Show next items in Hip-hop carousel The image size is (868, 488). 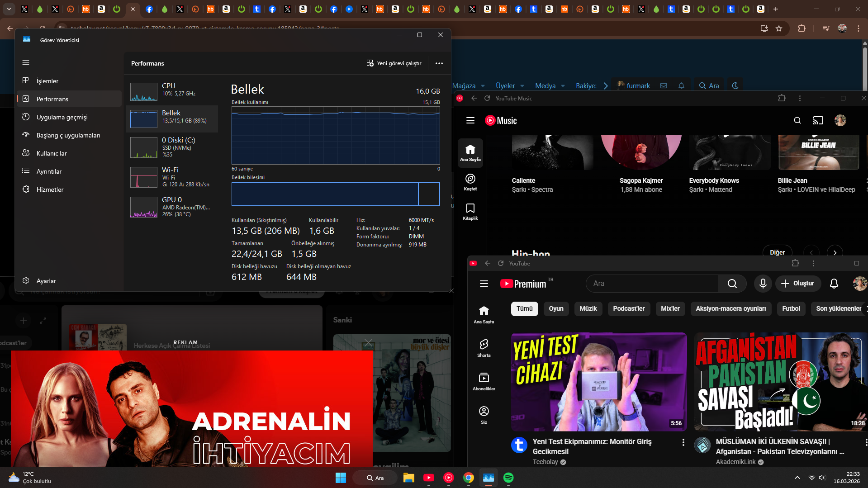[835, 252]
